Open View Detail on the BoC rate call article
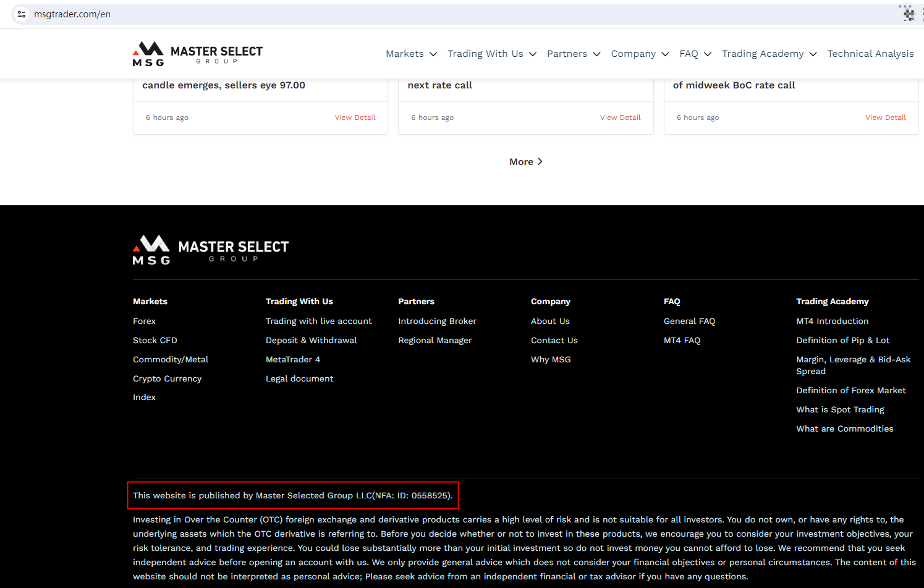The image size is (924, 588). click(885, 117)
